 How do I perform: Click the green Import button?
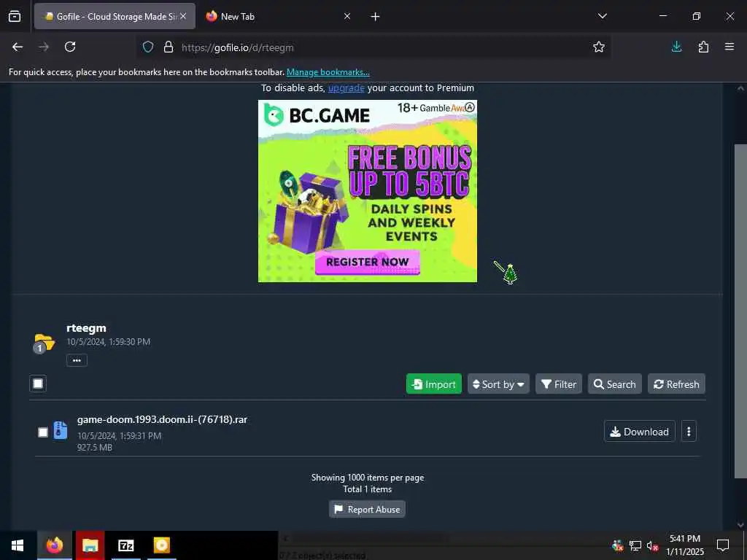[433, 384]
